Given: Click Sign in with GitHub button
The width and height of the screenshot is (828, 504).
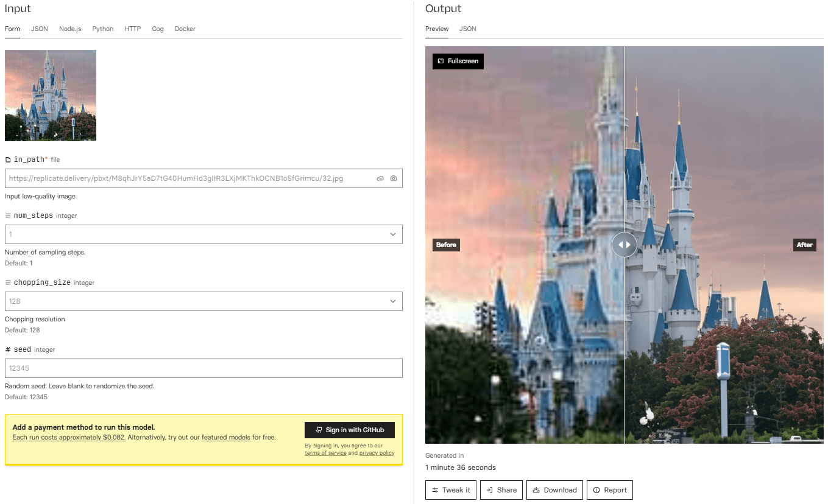Looking at the screenshot, I should point(350,430).
